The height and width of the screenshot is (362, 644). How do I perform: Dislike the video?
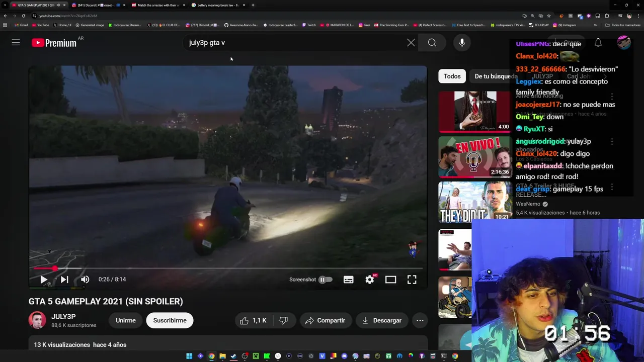[x=284, y=320]
